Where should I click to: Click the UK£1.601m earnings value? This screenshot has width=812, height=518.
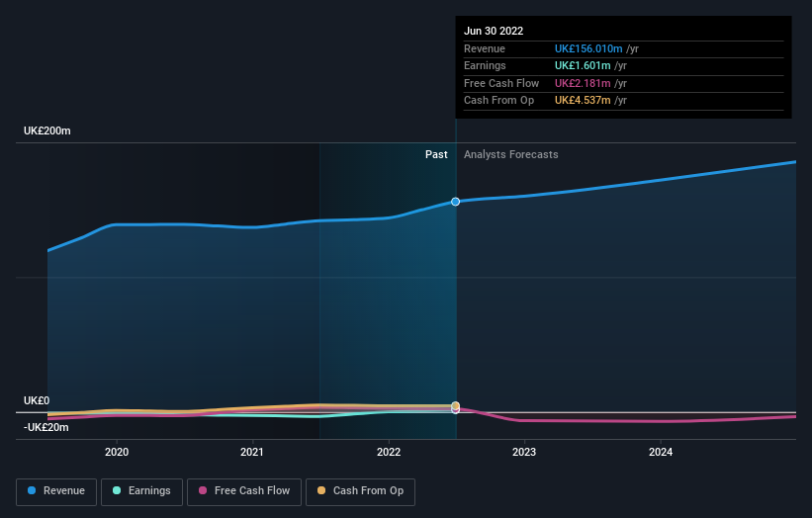pyautogui.click(x=583, y=65)
